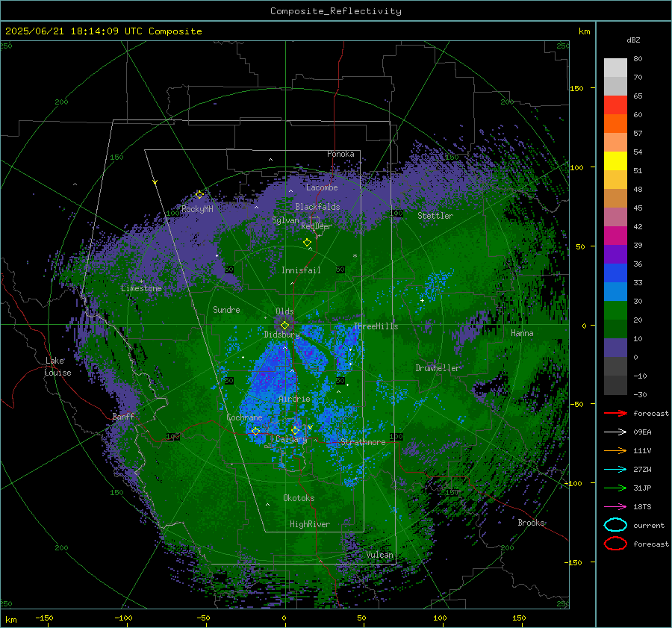This screenshot has width=672, height=628.
Task: Pick the red 60-65 dBZ color swatch
Action: point(615,105)
